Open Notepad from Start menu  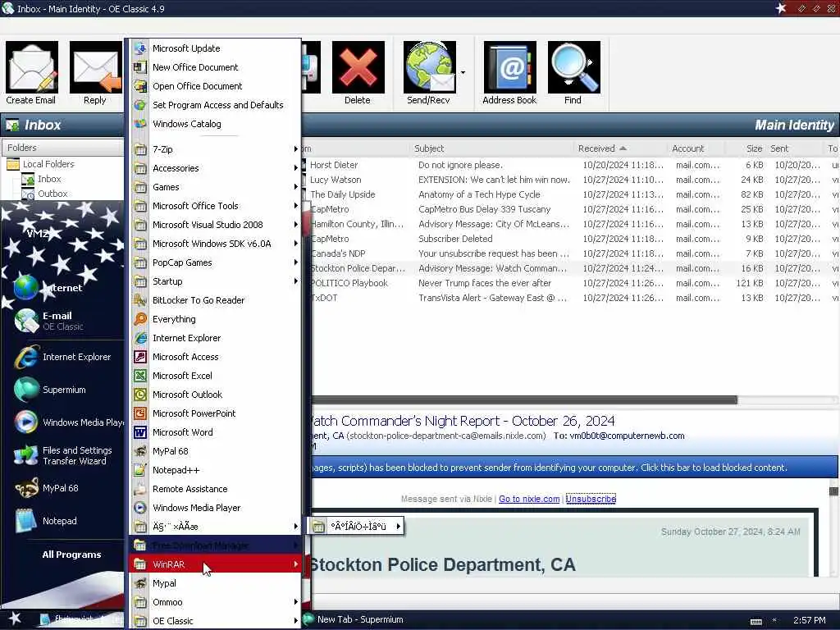[x=64, y=521]
